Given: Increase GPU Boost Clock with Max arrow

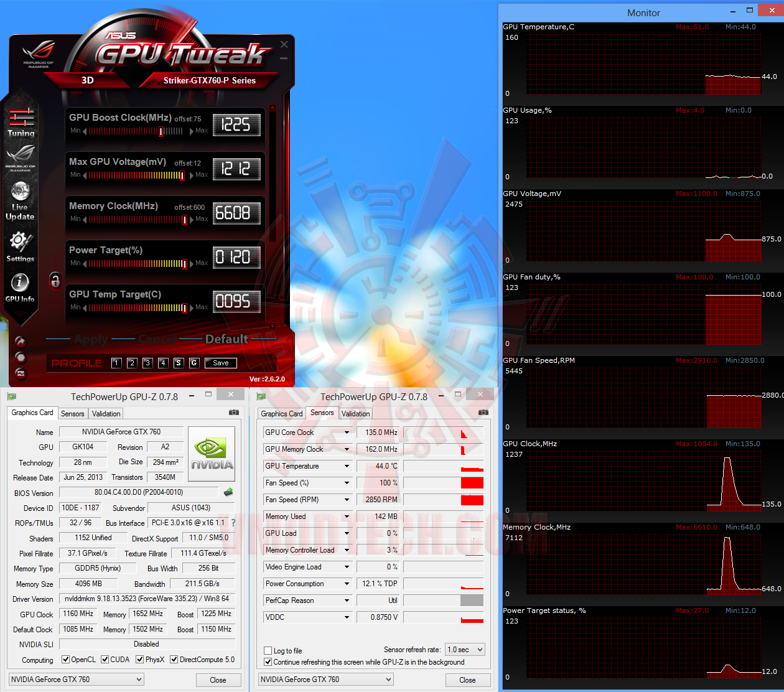Looking at the screenshot, I should click(x=192, y=131).
